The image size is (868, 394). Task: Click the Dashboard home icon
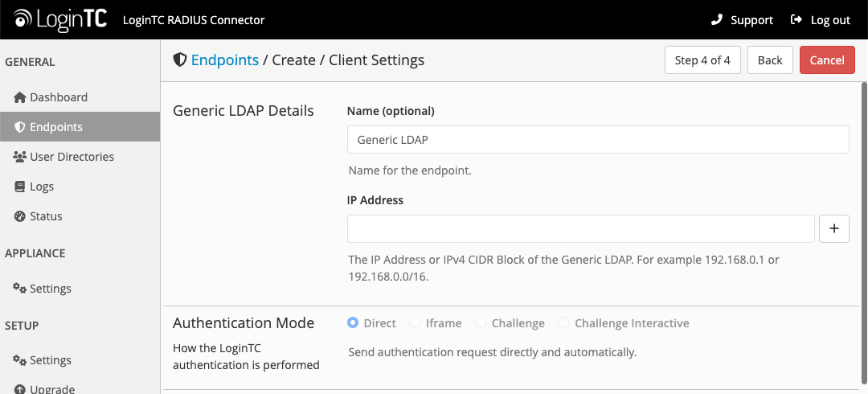tap(20, 97)
